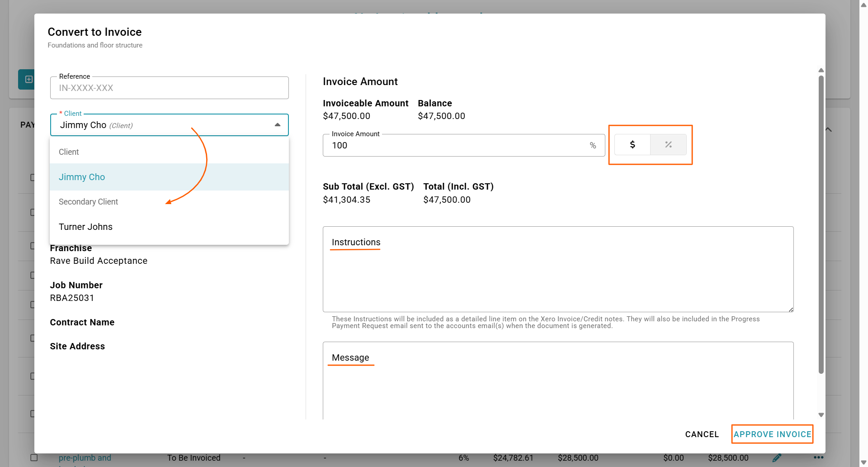Viewport: 868px width, 467px height.
Task: Click the teal plus-box add icon
Action: point(28,80)
